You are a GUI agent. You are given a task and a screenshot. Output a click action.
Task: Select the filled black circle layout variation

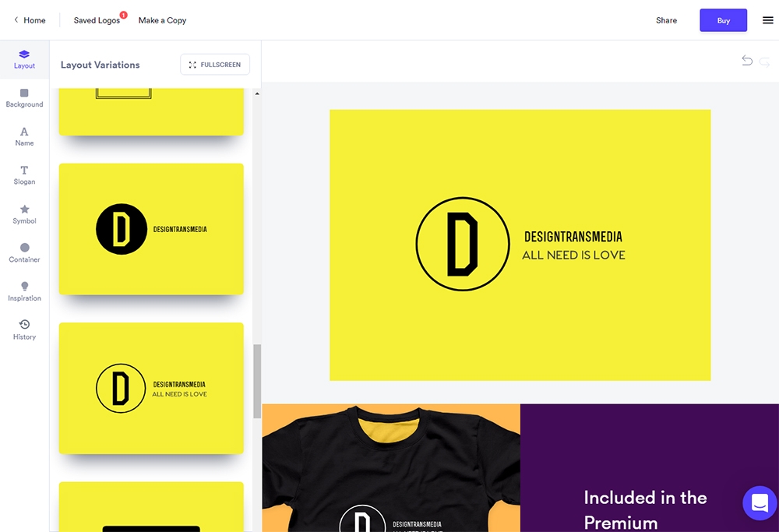point(151,229)
